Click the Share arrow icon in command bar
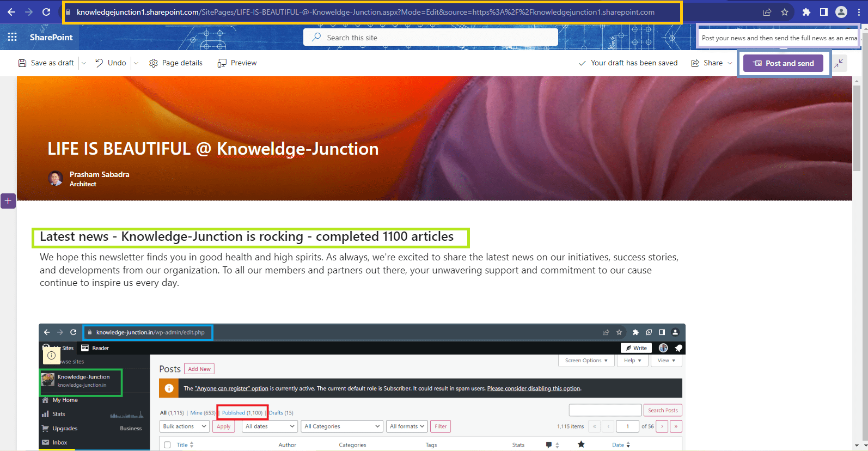The width and height of the screenshot is (868, 451). [x=695, y=63]
